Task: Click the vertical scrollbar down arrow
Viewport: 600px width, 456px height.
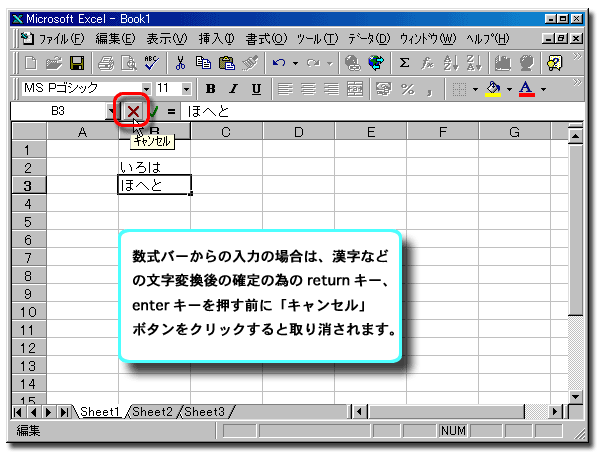Action: pyautogui.click(x=576, y=396)
